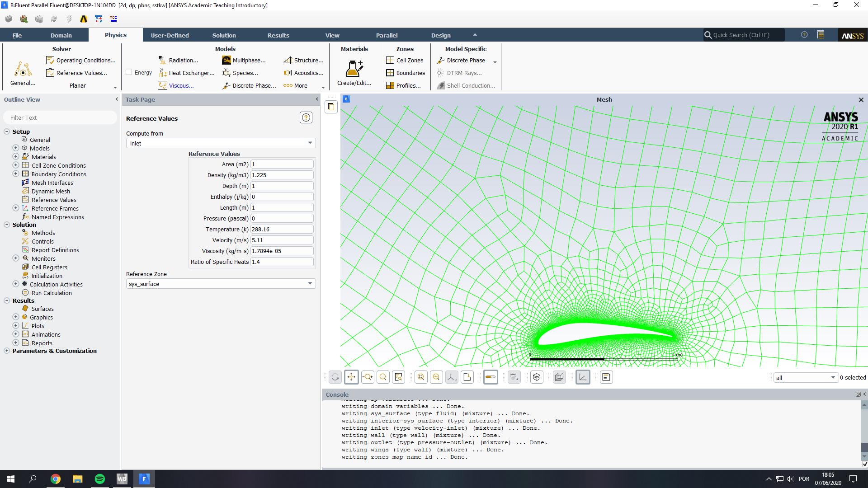This screenshot has width=868, height=488.
Task: Expand the Boundary Conditions tree node
Action: pyautogui.click(x=16, y=174)
